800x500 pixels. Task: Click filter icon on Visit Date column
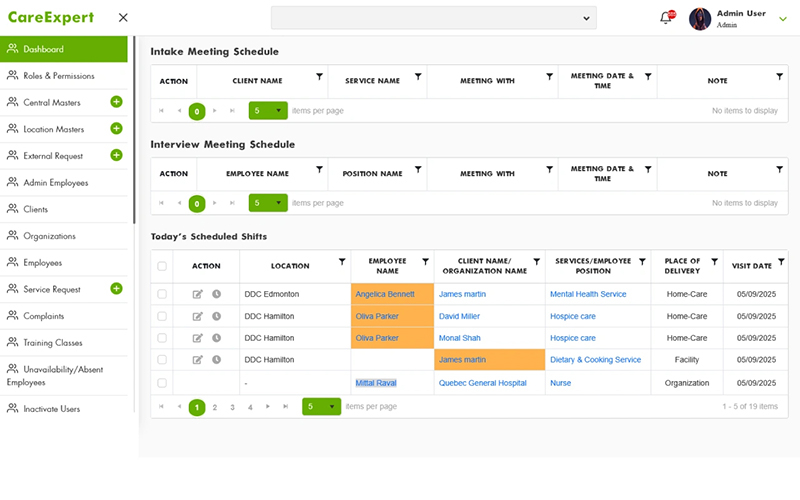(x=779, y=262)
